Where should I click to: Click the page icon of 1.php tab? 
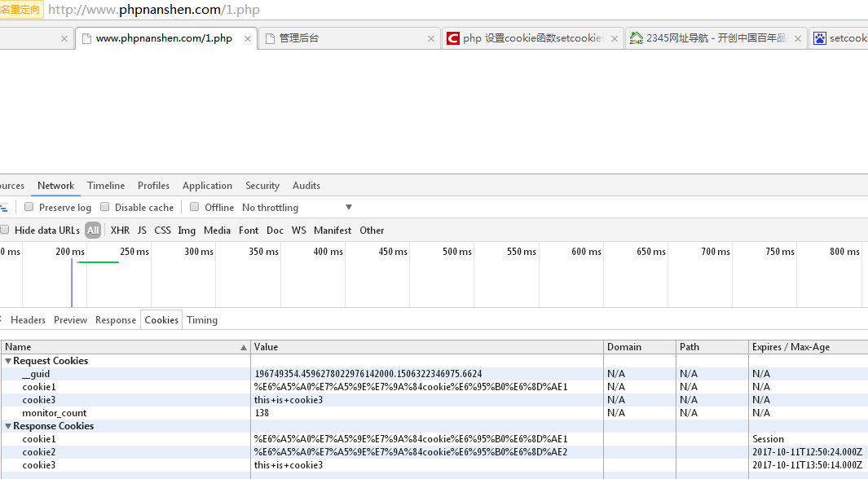tap(86, 38)
